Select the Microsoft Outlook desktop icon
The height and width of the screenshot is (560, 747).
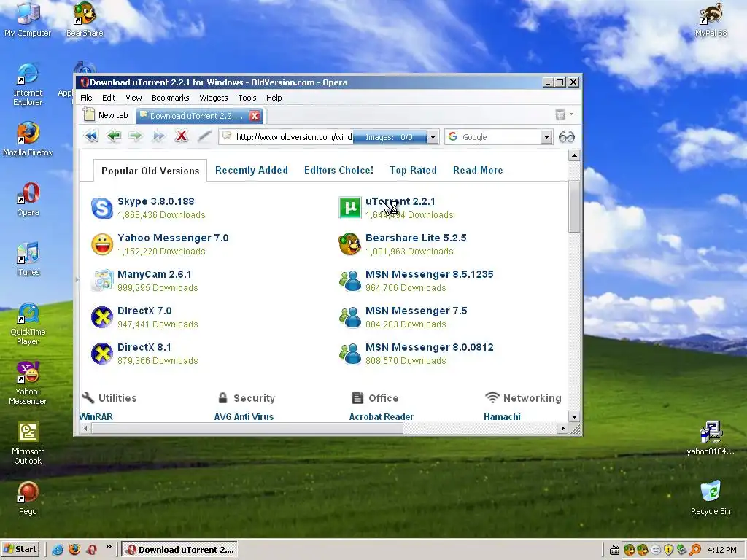click(28, 443)
